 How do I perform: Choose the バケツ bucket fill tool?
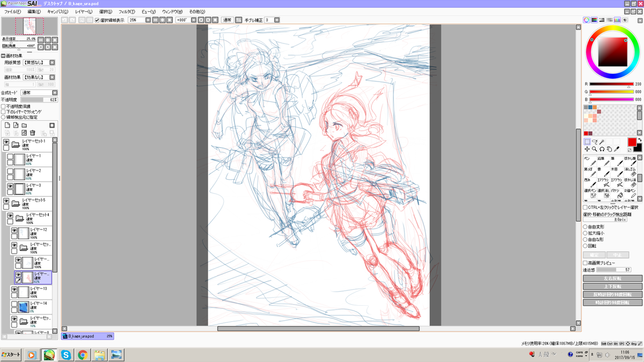616,193
